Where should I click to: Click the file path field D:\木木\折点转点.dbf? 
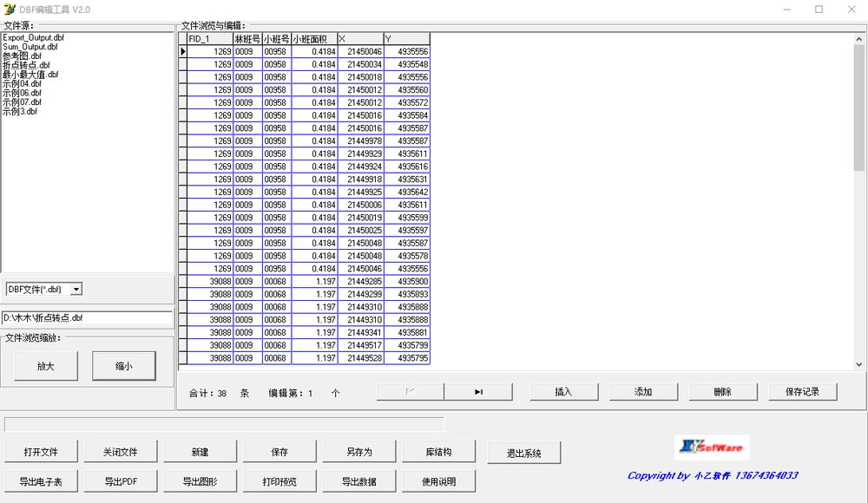[x=87, y=318]
